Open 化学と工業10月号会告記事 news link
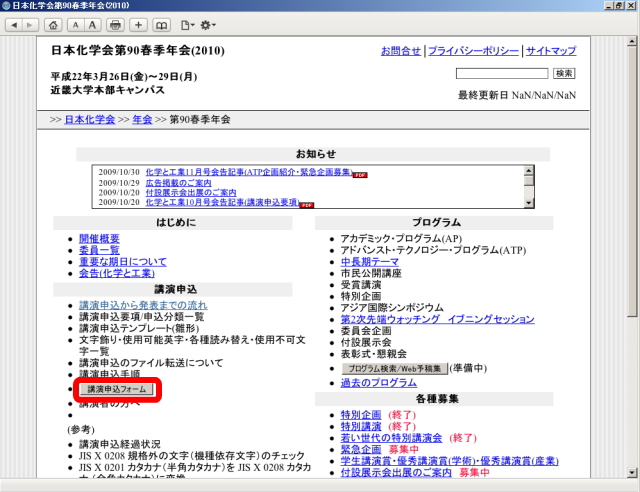 click(222, 202)
